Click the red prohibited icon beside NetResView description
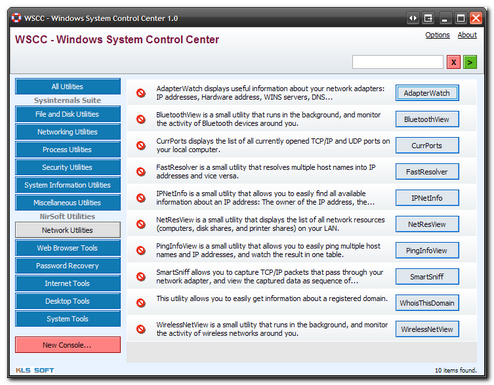 click(x=141, y=224)
